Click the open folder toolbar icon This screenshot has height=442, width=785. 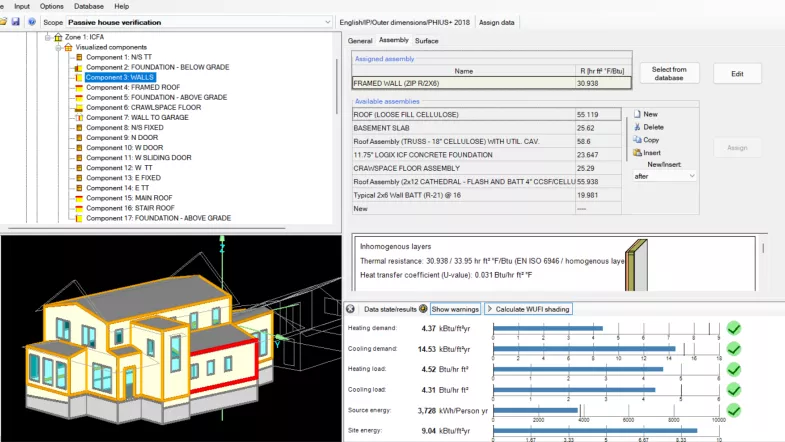[3, 21]
